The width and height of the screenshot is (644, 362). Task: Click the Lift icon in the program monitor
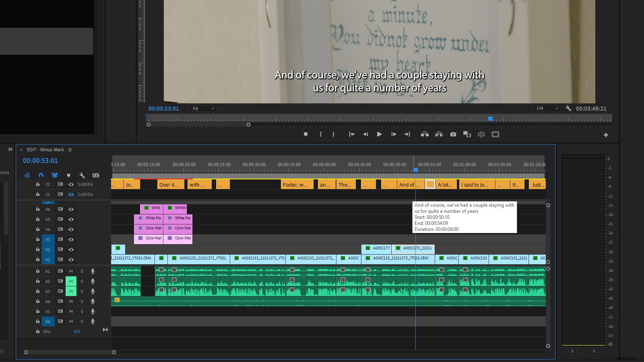coord(425,134)
